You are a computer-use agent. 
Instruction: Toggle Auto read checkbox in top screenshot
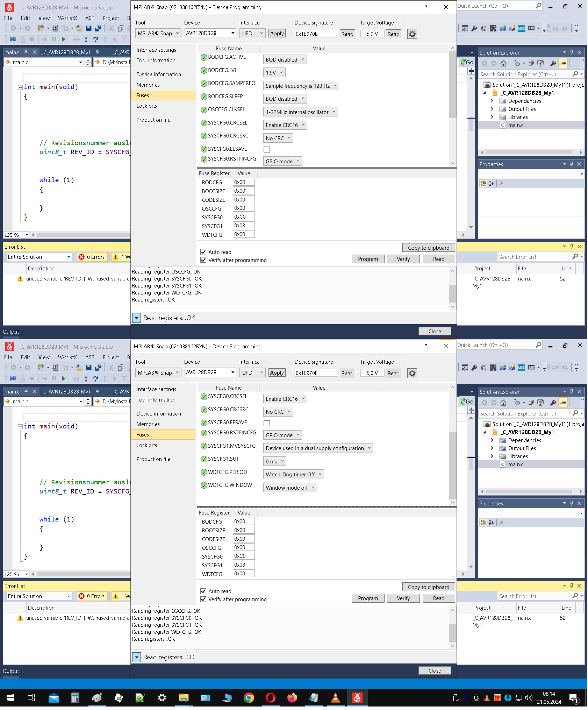point(203,252)
